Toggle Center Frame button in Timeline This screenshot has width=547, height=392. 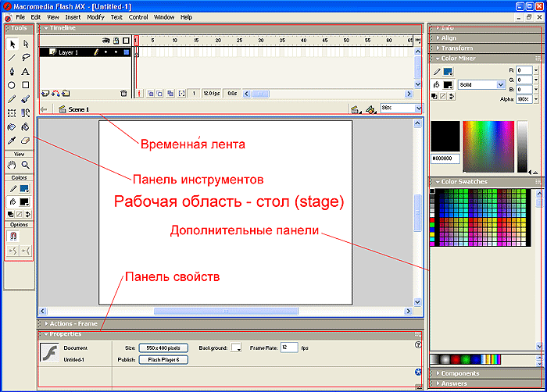139,94
